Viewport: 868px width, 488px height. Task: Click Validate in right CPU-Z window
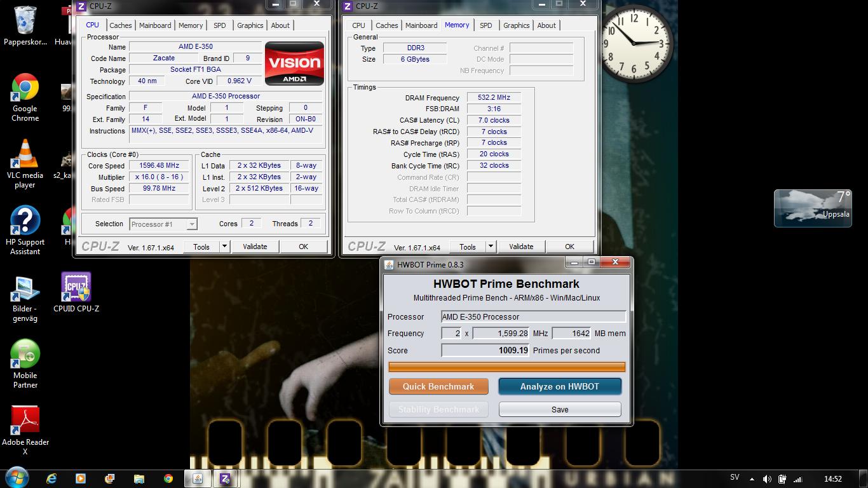tap(521, 247)
